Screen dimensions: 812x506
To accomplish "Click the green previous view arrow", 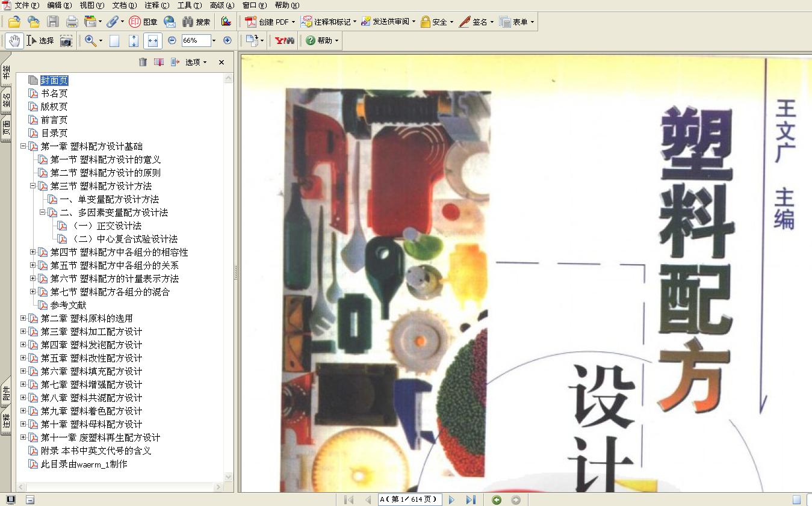I will pyautogui.click(x=497, y=499).
